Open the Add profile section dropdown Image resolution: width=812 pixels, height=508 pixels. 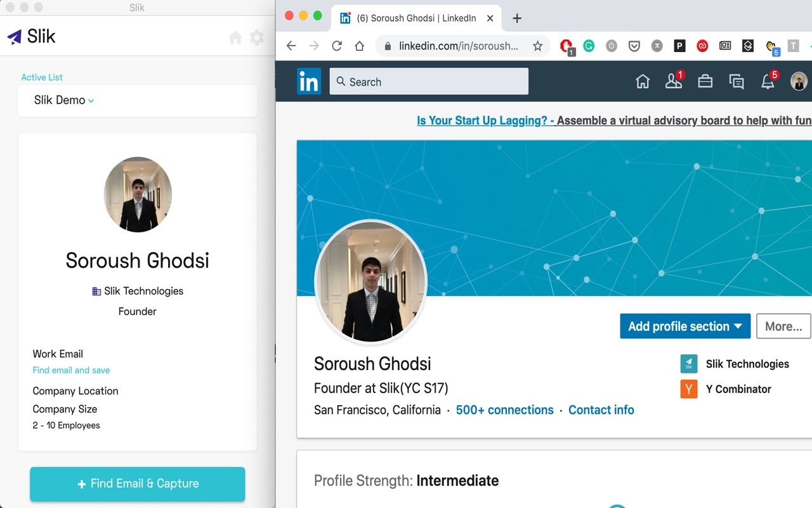[685, 326]
